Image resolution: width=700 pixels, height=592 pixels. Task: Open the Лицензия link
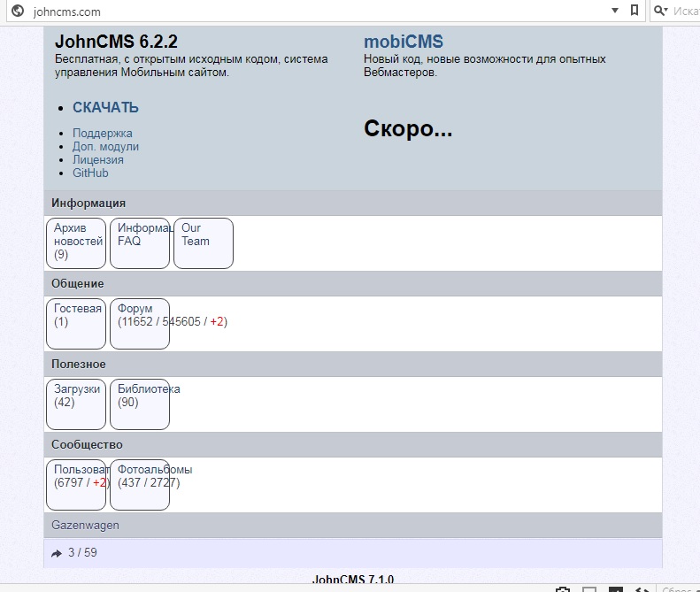coord(98,160)
